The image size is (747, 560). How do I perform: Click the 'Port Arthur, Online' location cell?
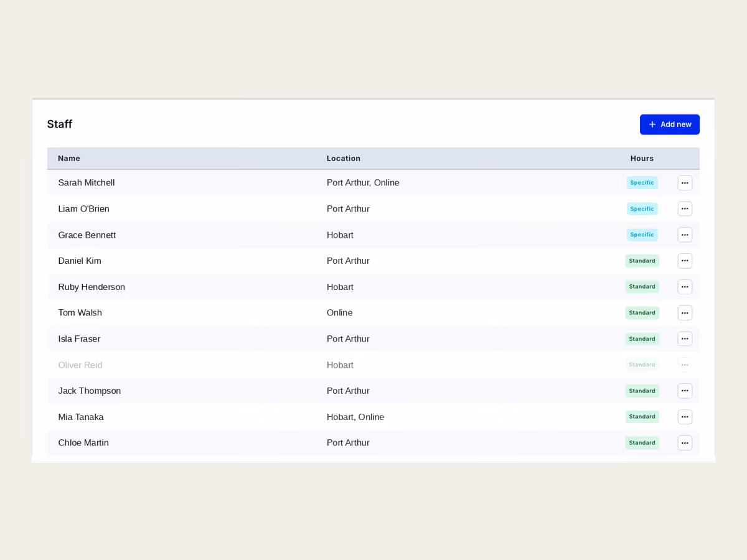click(x=363, y=183)
